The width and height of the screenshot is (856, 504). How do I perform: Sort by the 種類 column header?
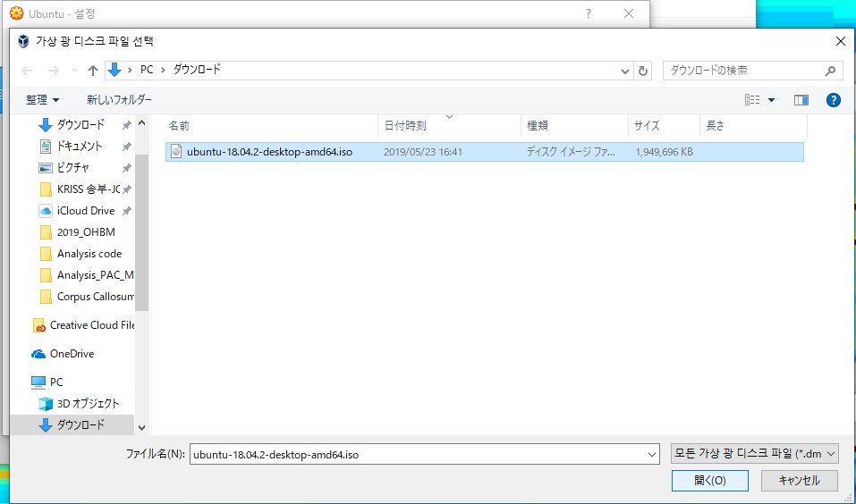(538, 126)
